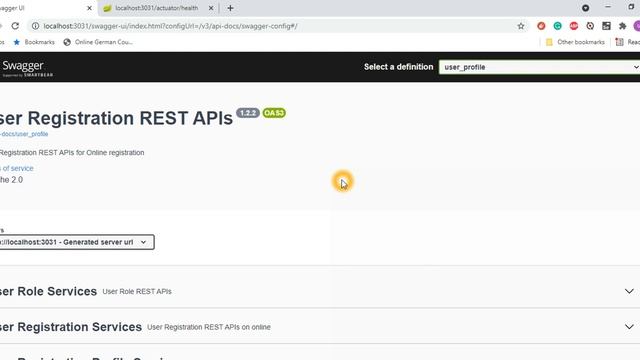Click 'User Role REST APIs' description text
The image size is (640, 360).
[x=137, y=291]
